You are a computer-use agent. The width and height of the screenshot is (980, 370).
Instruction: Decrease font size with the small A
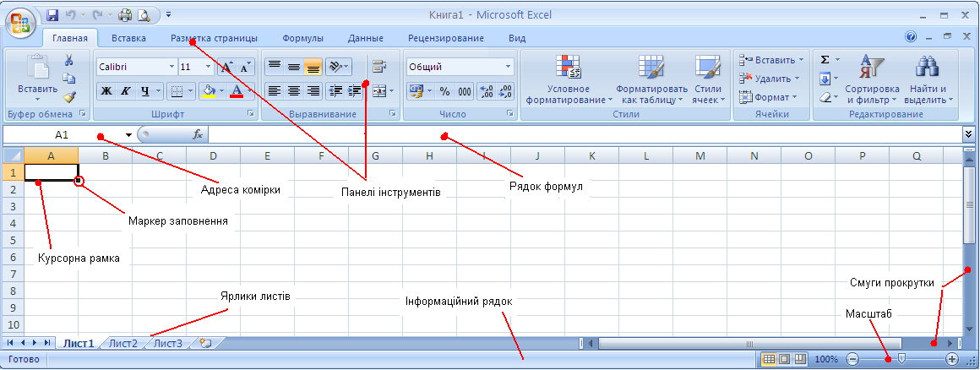[x=245, y=66]
